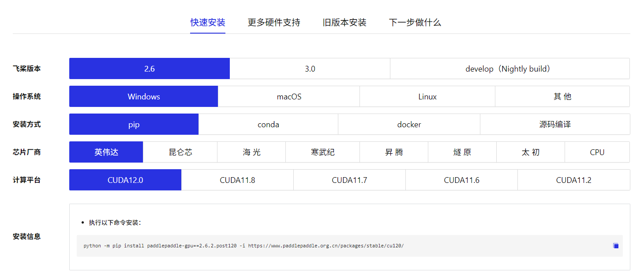This screenshot has height=277, width=644.
Task: Select conda as the installation method
Action: click(268, 124)
